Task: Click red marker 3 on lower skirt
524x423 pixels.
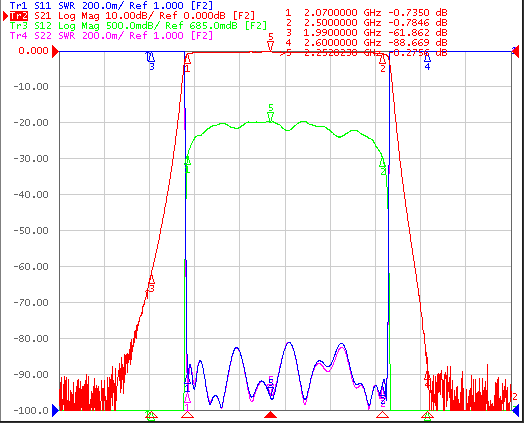Action: [151, 284]
